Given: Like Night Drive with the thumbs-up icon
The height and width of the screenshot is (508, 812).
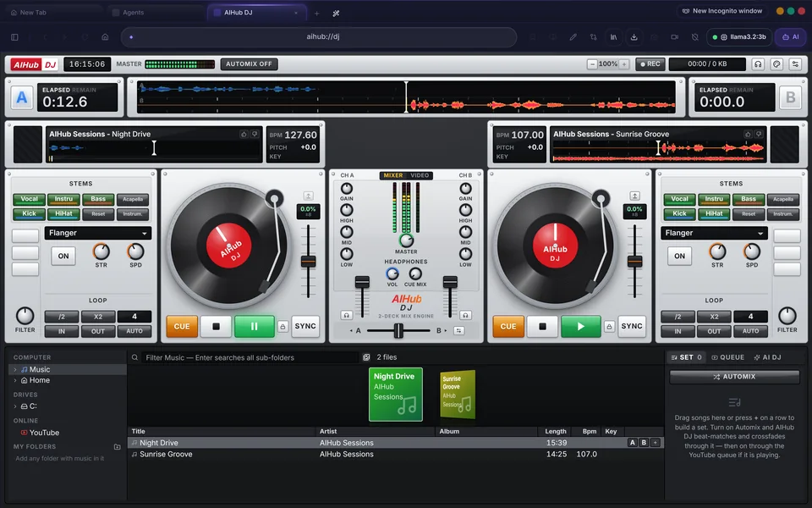Looking at the screenshot, I should 244,134.
